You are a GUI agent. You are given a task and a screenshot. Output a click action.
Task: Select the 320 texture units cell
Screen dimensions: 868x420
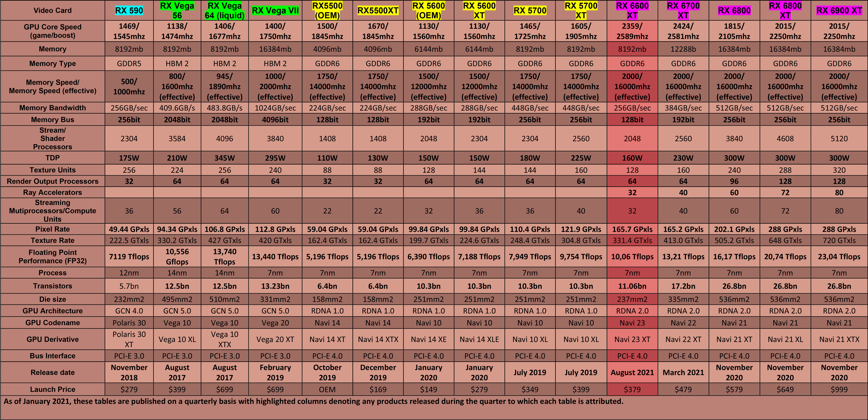[839, 170]
